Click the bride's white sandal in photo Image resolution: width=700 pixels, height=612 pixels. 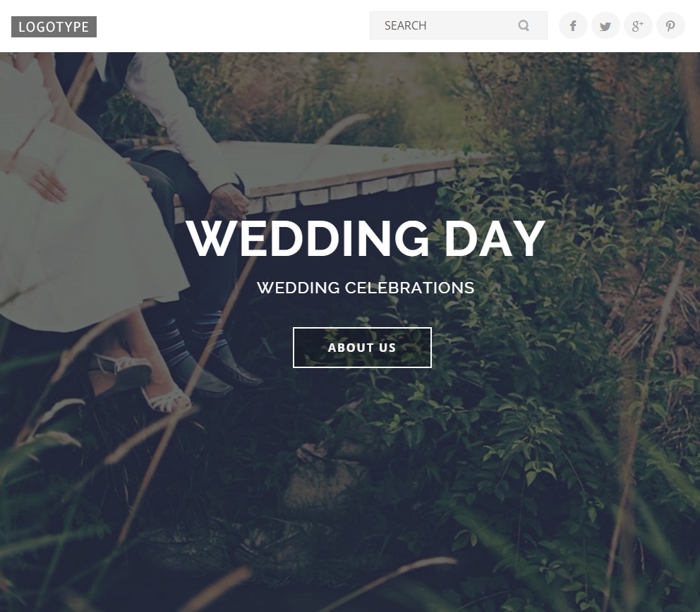167,400
